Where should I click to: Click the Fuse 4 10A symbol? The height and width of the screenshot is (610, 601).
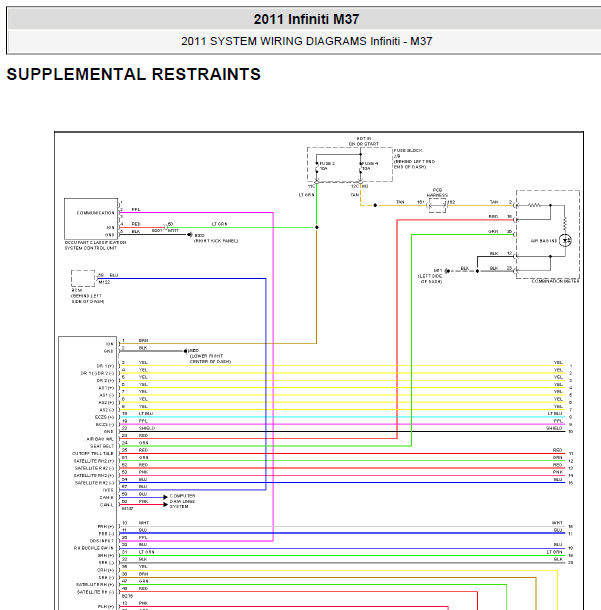click(361, 167)
